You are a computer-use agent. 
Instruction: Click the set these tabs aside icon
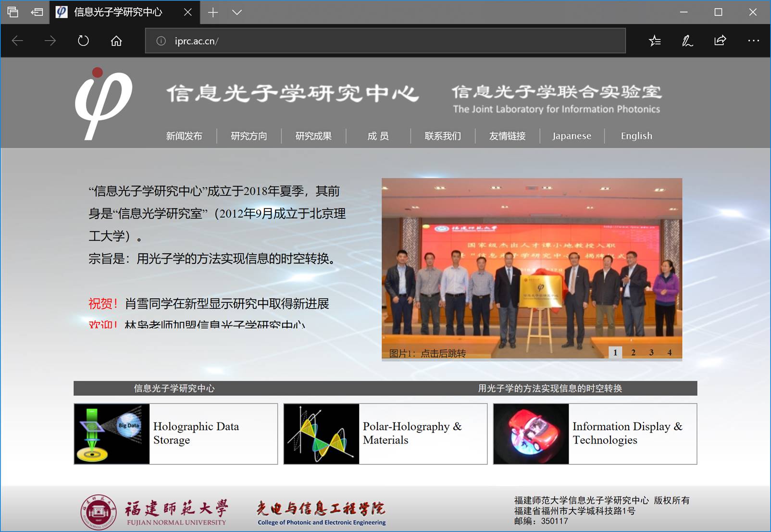37,12
